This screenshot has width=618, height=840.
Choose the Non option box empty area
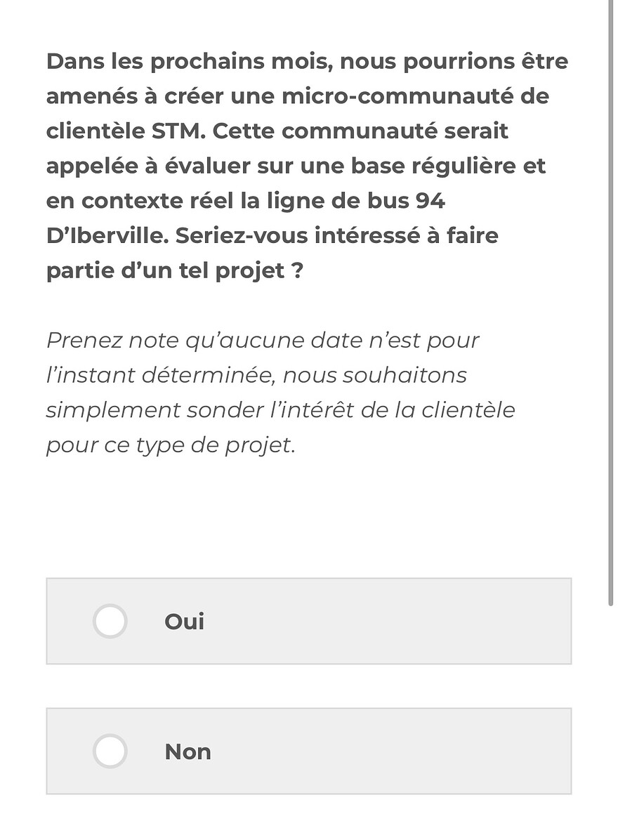click(386, 751)
